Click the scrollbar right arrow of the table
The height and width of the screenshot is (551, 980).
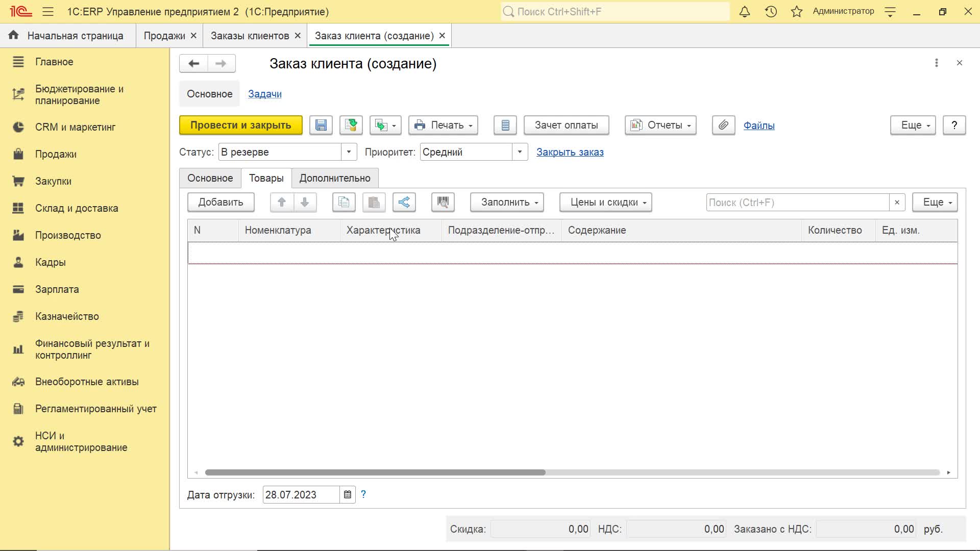[x=948, y=472]
